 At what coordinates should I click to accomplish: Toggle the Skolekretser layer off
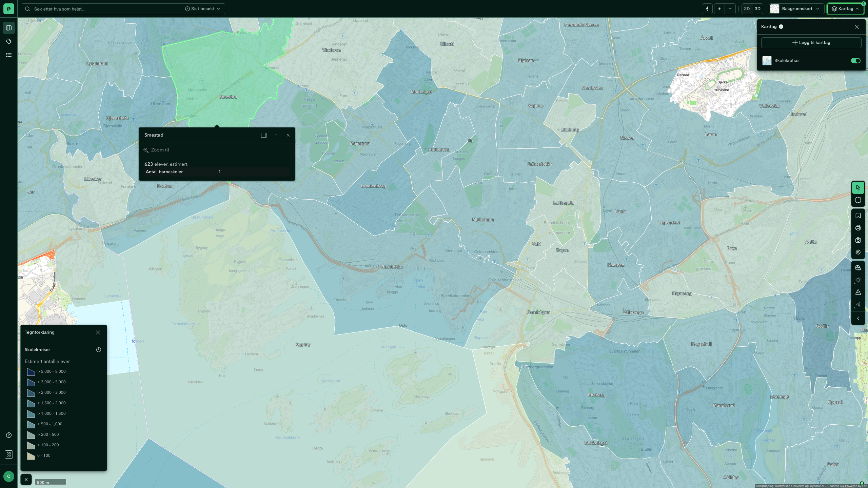tap(855, 61)
